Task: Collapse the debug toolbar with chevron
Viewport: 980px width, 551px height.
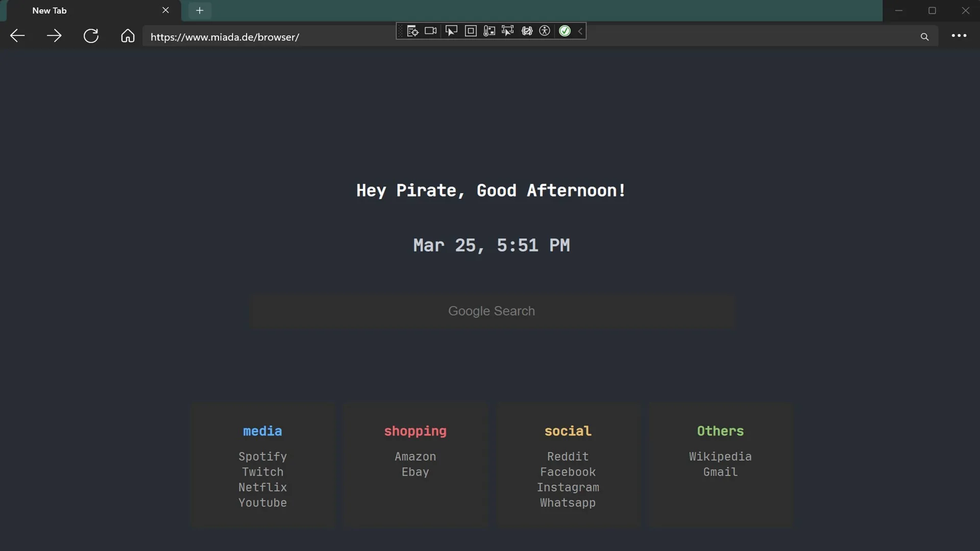Action: 580,31
